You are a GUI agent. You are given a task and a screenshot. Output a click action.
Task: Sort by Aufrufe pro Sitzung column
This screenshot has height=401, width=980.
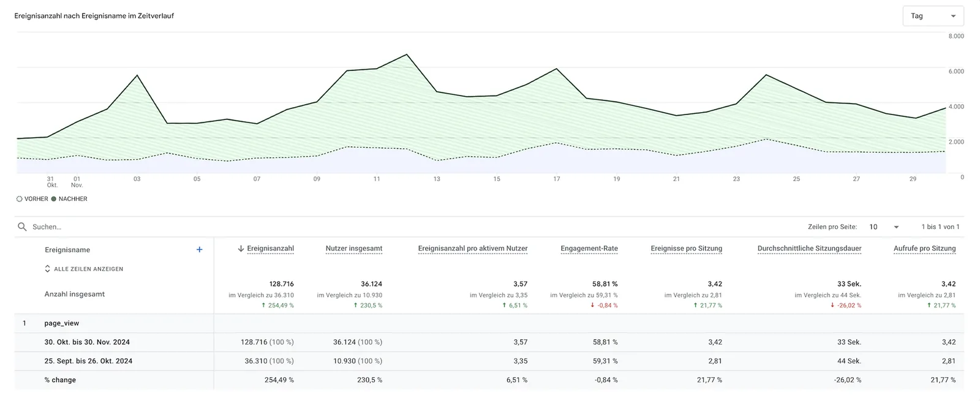click(x=925, y=249)
